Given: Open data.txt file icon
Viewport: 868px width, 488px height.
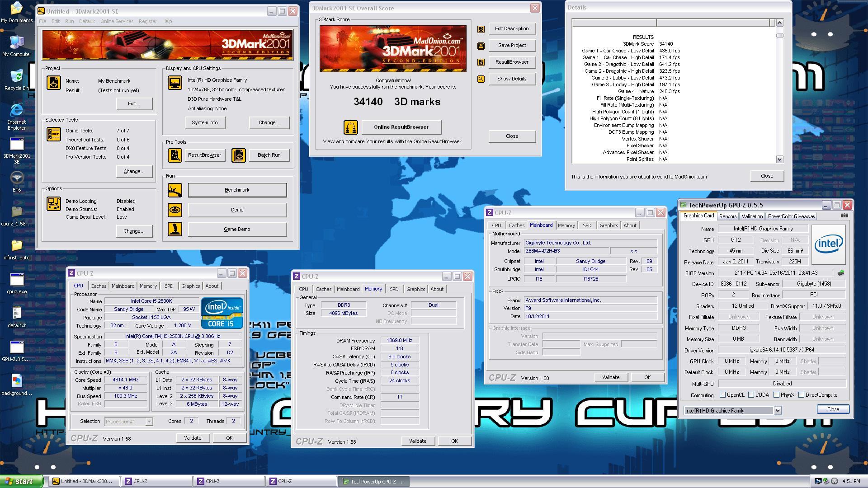Looking at the screenshot, I should coord(17,317).
